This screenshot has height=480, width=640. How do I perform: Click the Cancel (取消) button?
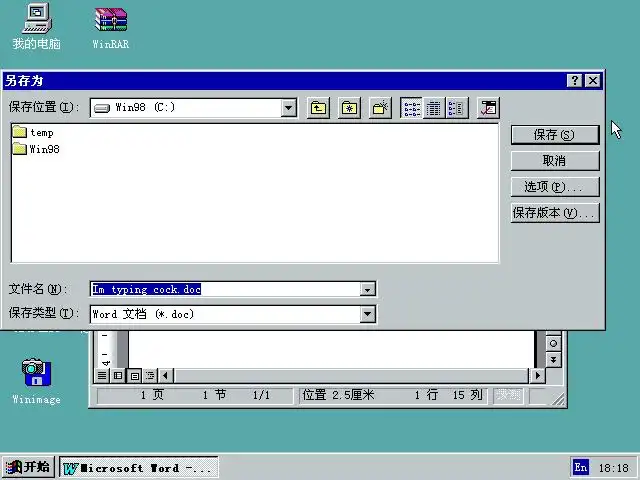click(x=555, y=161)
